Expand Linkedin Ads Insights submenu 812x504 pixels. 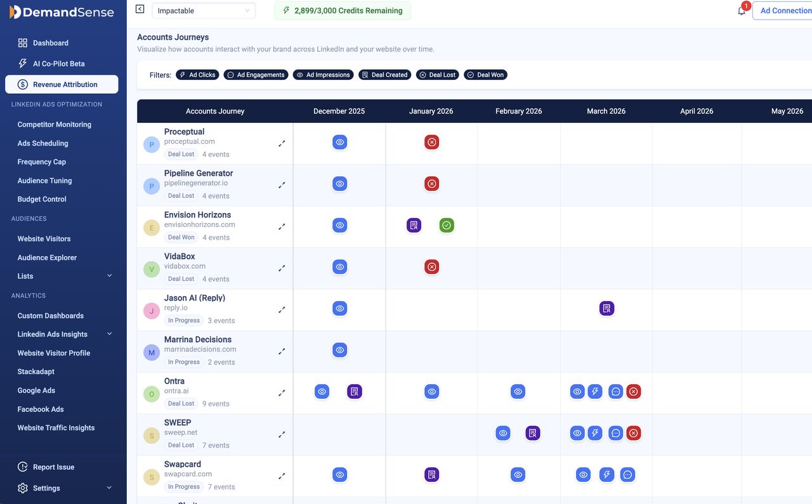(109, 334)
